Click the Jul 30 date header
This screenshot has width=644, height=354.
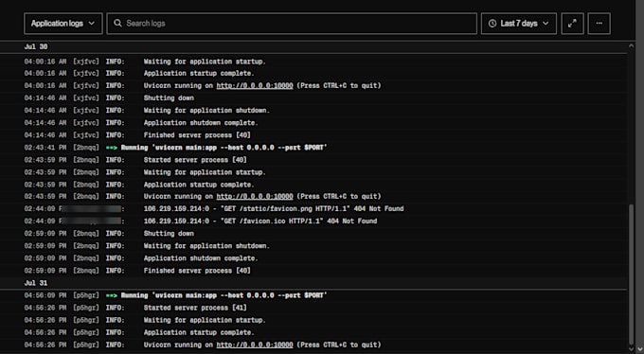[x=36, y=46]
